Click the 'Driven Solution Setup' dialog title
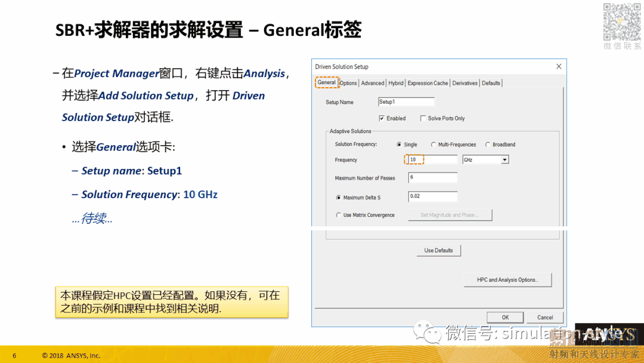The width and height of the screenshot is (644, 363). 342,67
